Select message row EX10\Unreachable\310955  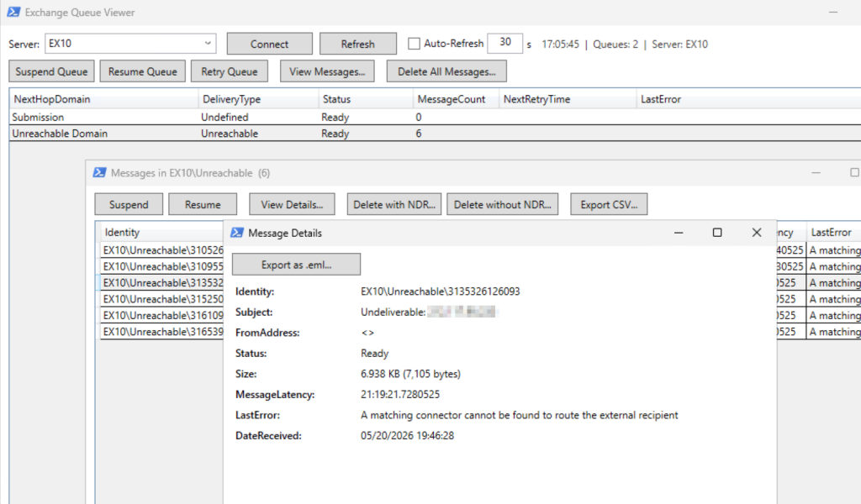pos(162,266)
